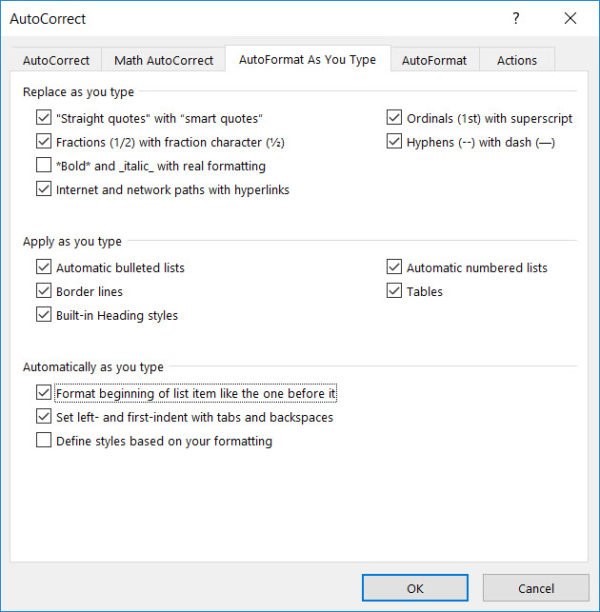Uncheck Internet and network paths with hyperlinks
Screen dimensions: 600x612
(x=44, y=189)
